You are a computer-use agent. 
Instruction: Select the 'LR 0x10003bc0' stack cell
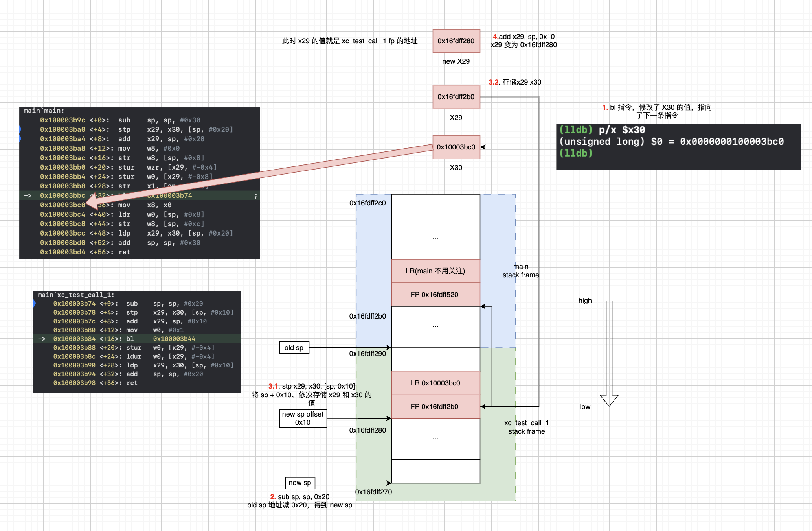[x=435, y=383]
